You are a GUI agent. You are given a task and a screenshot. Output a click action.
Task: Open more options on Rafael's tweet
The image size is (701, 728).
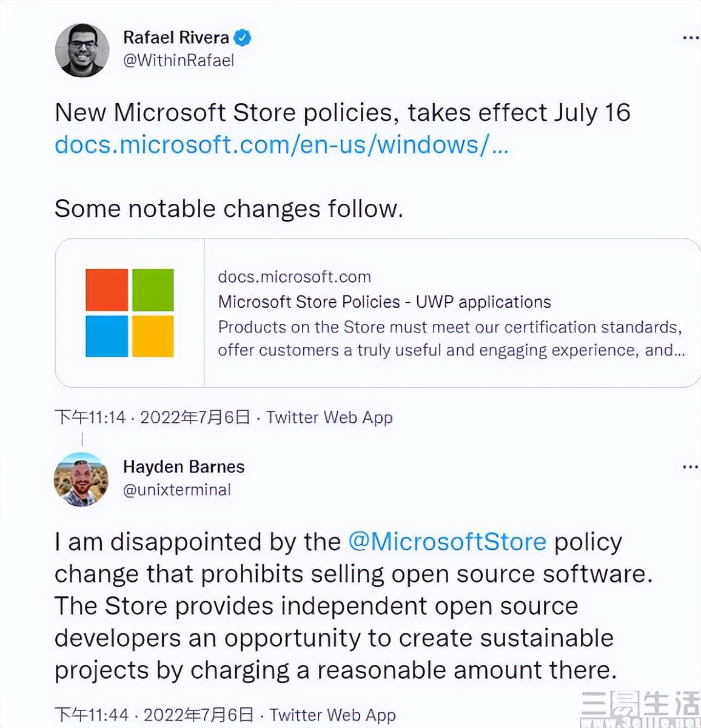[690, 38]
